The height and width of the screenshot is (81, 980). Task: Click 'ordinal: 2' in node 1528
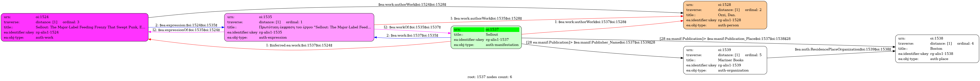pos(753,10)
